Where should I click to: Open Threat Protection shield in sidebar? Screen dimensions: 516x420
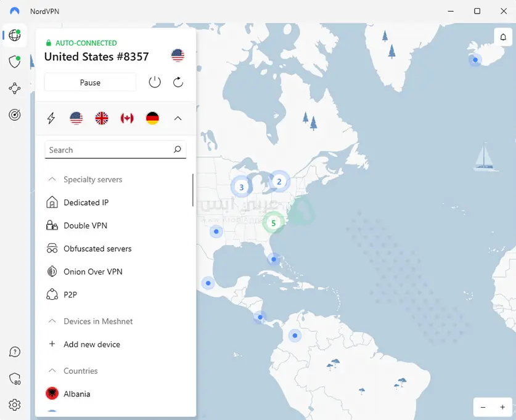(x=14, y=62)
